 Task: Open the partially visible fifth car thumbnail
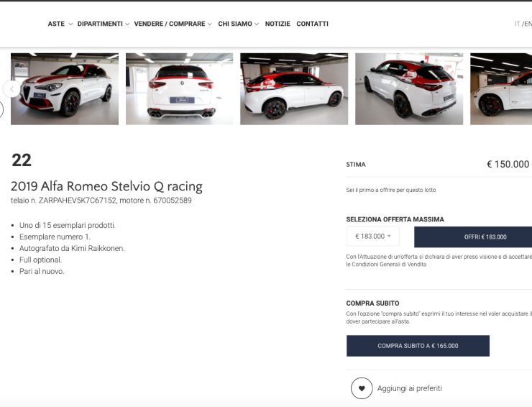(501, 89)
